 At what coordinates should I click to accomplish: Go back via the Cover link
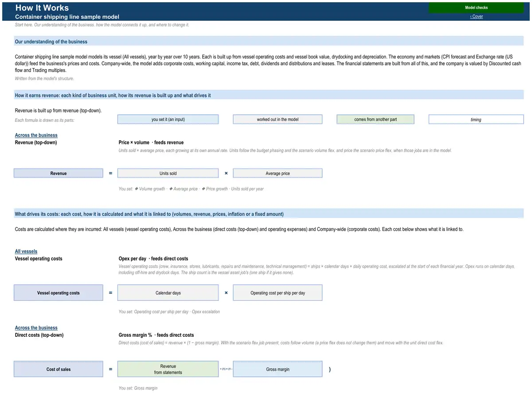coord(477,16)
